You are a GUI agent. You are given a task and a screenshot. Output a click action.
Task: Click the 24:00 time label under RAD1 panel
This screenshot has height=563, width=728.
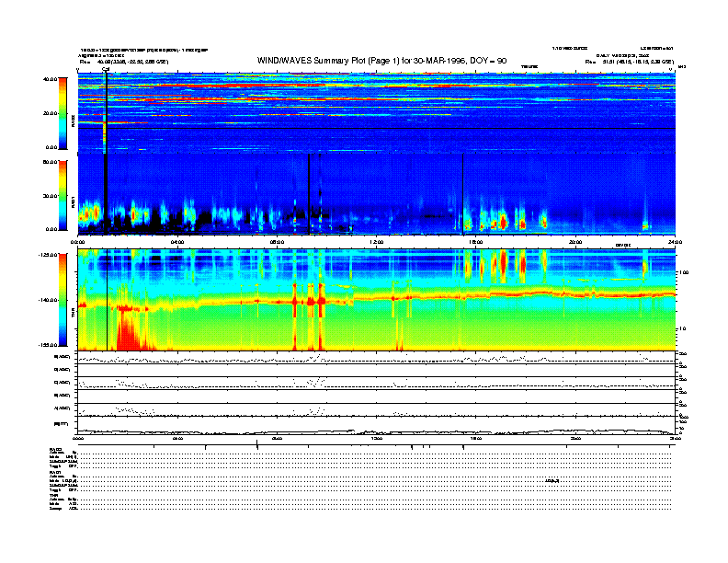coord(675,242)
